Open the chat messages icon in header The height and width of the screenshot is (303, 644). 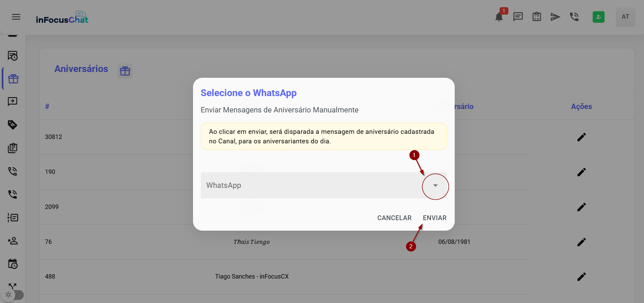tap(518, 17)
